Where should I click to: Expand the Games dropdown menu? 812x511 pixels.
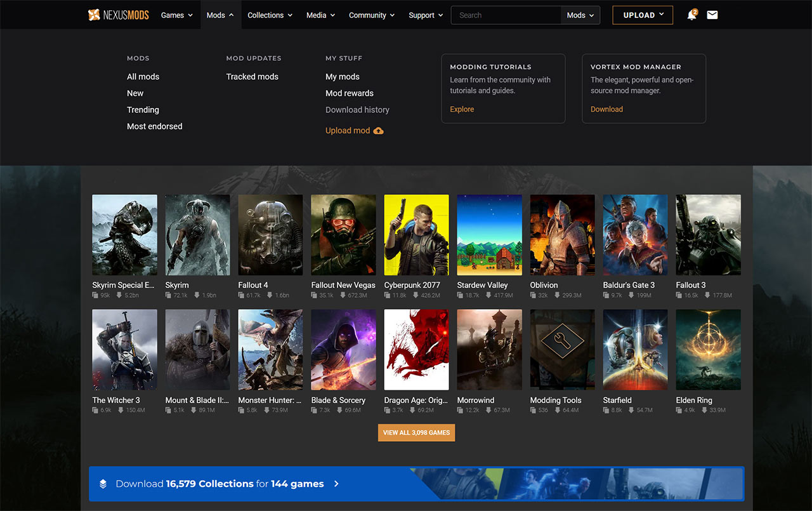coord(176,15)
